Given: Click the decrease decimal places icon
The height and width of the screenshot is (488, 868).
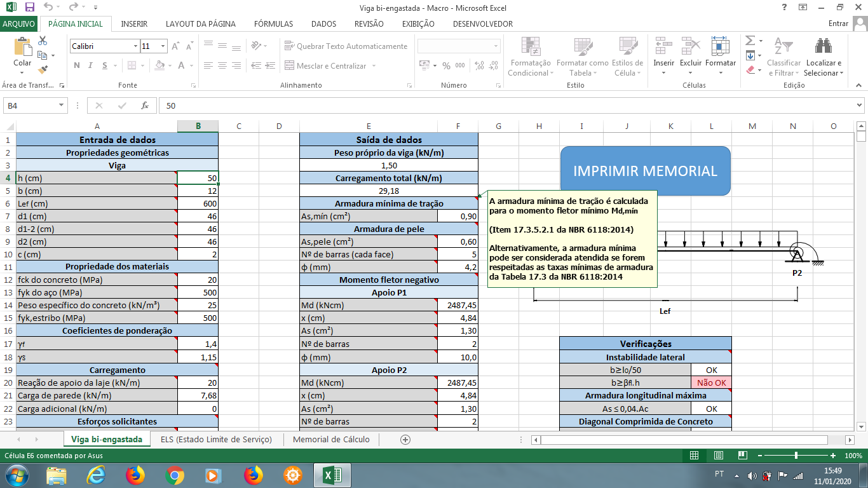Looking at the screenshot, I should click(x=494, y=65).
